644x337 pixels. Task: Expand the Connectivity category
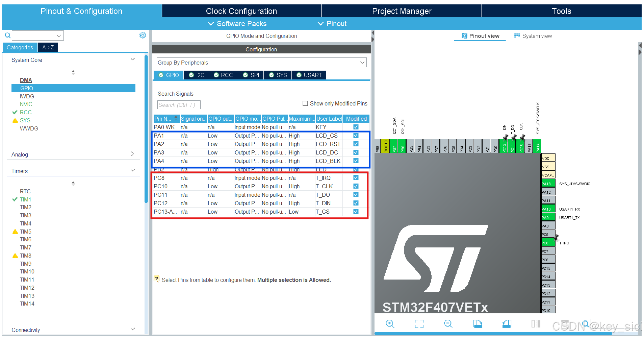[x=133, y=329]
